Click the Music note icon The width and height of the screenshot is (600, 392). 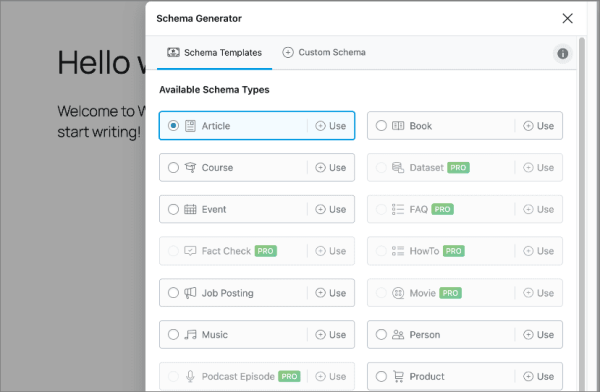190,335
